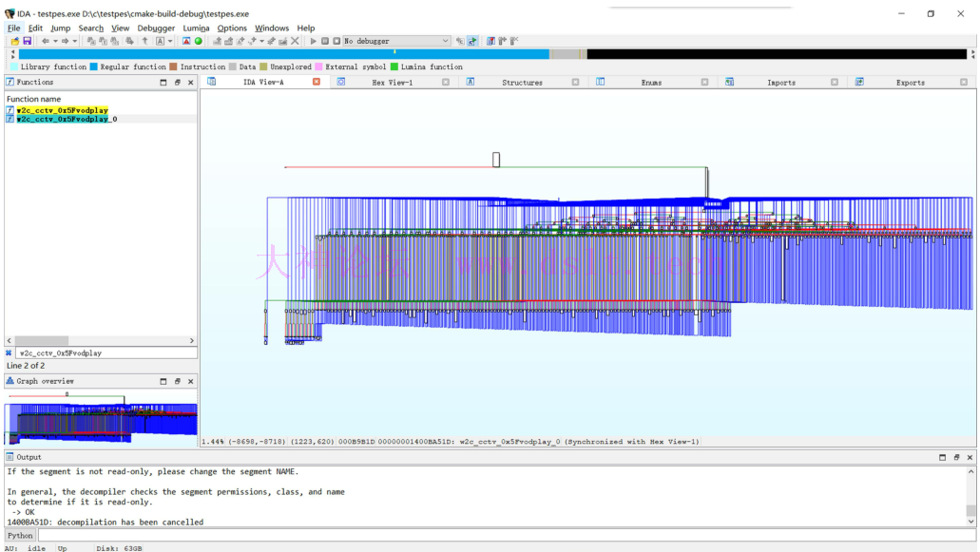This screenshot has height=552, width=980.
Task: Open the Windows menu
Action: [272, 29]
